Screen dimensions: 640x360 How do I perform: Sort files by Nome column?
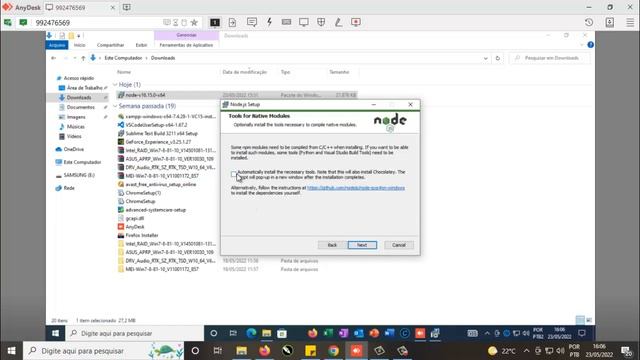click(x=124, y=72)
